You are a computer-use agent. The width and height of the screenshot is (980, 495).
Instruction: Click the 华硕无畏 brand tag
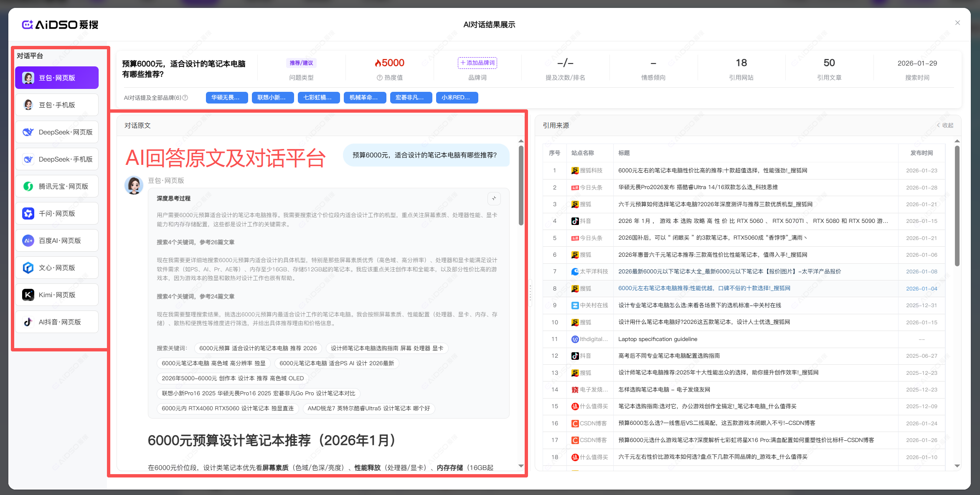(x=226, y=98)
